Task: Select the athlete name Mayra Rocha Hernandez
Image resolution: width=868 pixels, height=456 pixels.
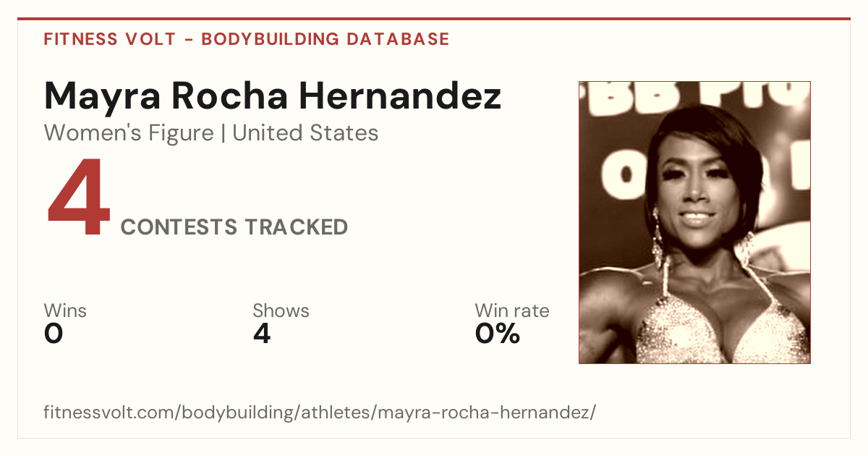Action: click(x=273, y=96)
